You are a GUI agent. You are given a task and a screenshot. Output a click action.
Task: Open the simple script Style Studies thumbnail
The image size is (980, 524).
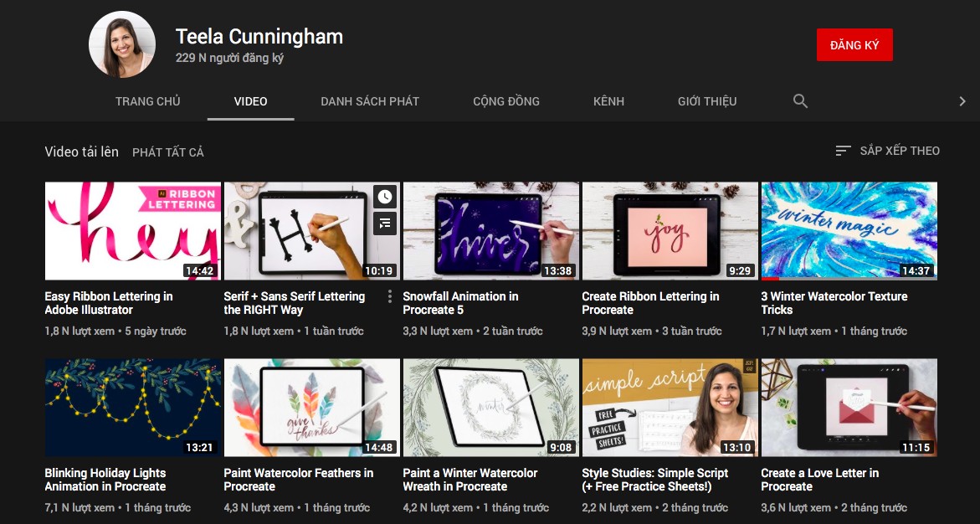point(670,408)
